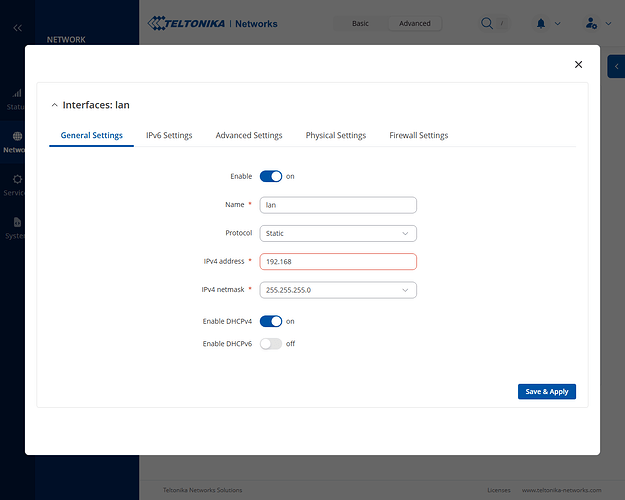Screen dimensions: 625x500
Task: Click the search magnifier icon
Action: (487, 24)
